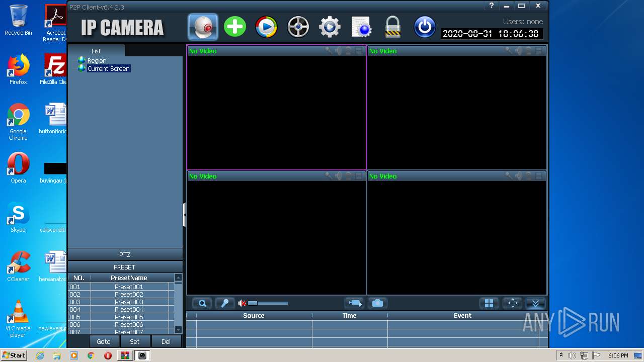The width and height of the screenshot is (644, 362).
Task: Click the taskbar clock 6:06 PM
Action: click(x=618, y=355)
